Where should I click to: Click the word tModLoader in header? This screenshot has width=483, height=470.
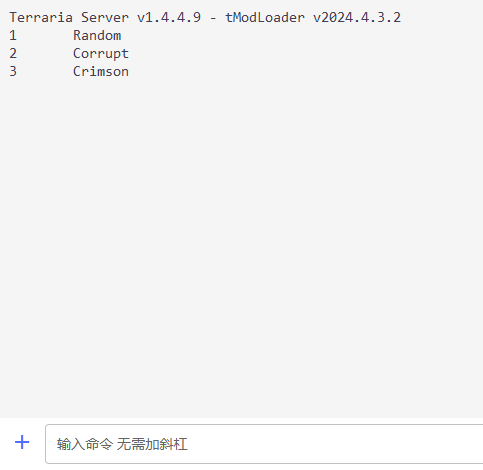pyautogui.click(x=265, y=17)
